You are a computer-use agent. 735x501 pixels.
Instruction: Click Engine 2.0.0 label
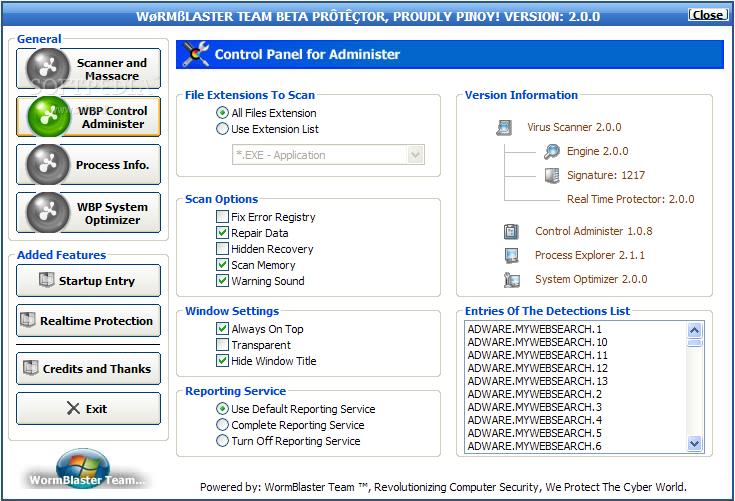pos(598,151)
